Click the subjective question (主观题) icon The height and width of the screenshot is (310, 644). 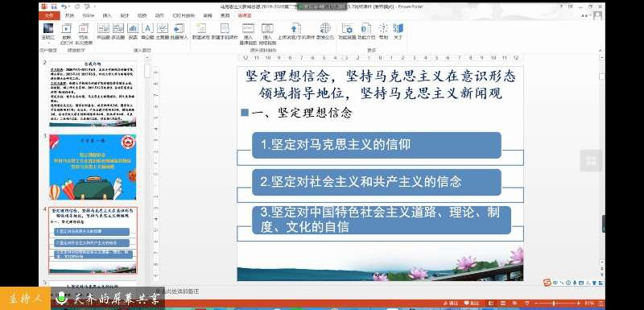coord(163,31)
